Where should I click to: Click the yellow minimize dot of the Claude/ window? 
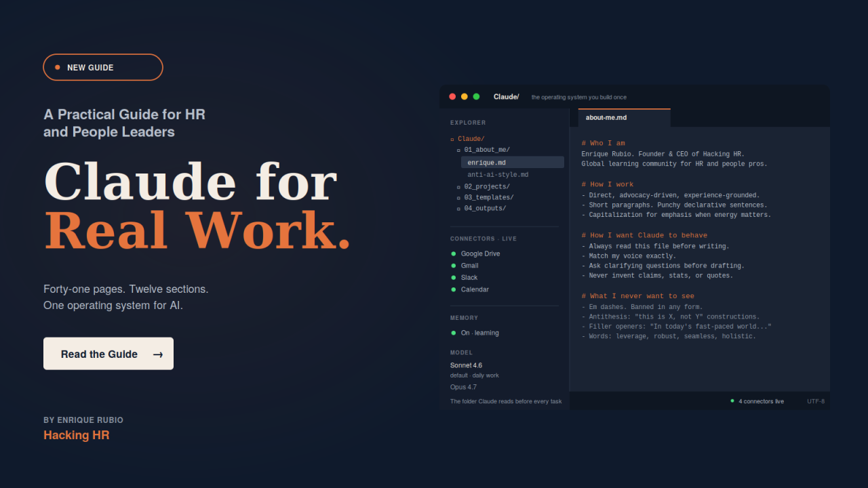(x=465, y=97)
